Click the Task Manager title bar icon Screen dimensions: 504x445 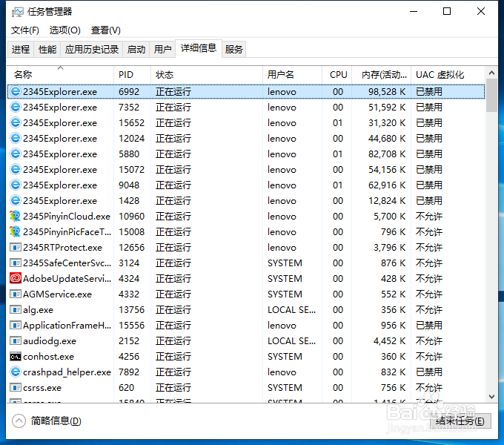[17, 12]
